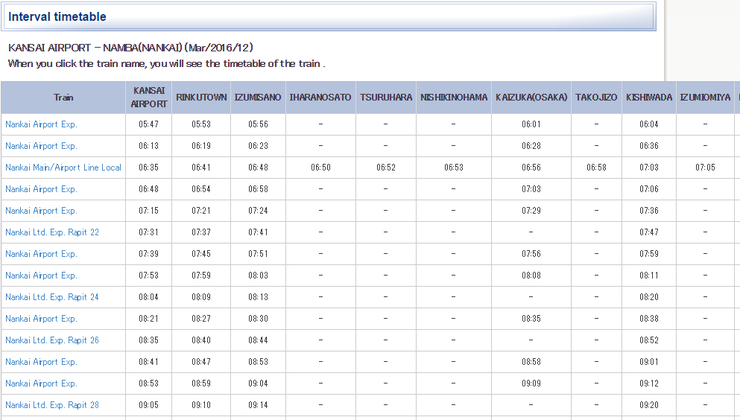Click the NISHIKINOHAMA column header

[x=454, y=97]
